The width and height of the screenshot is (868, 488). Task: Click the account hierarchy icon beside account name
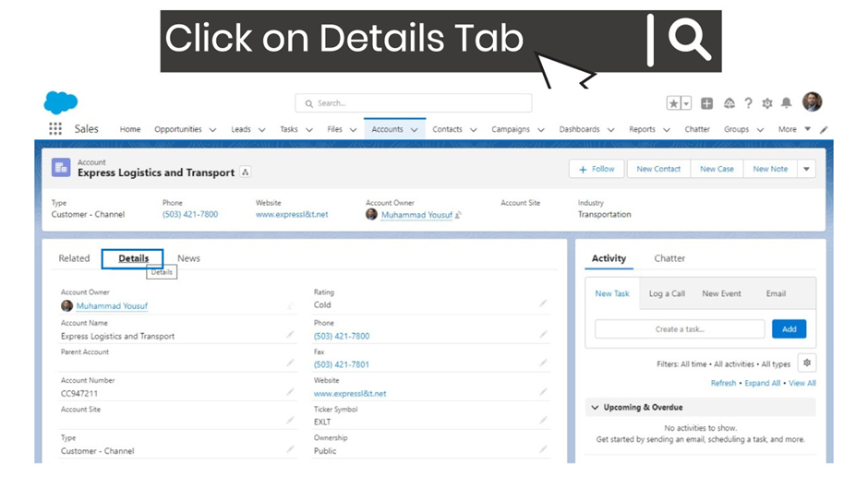246,173
